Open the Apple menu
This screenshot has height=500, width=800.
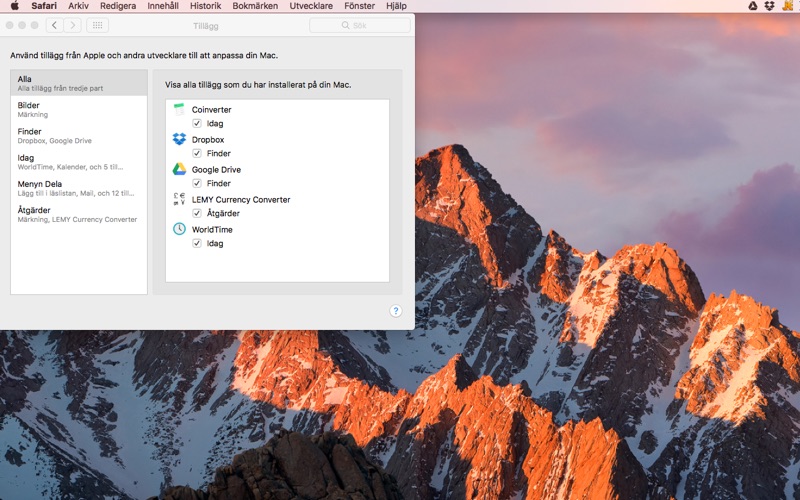click(x=14, y=6)
